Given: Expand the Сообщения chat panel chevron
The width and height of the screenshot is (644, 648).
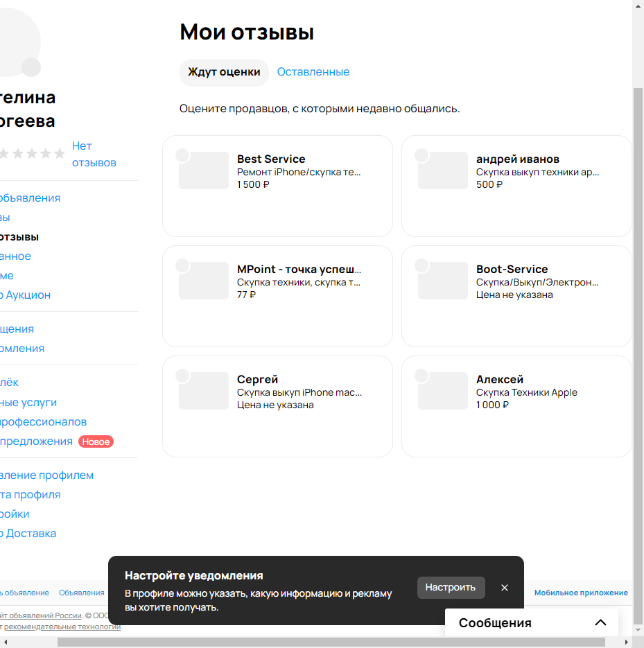Looking at the screenshot, I should click(600, 622).
